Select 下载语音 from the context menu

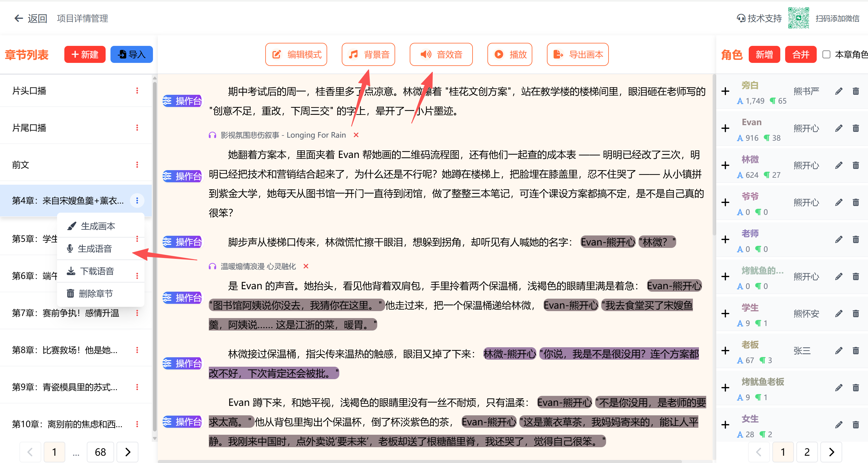coord(97,272)
